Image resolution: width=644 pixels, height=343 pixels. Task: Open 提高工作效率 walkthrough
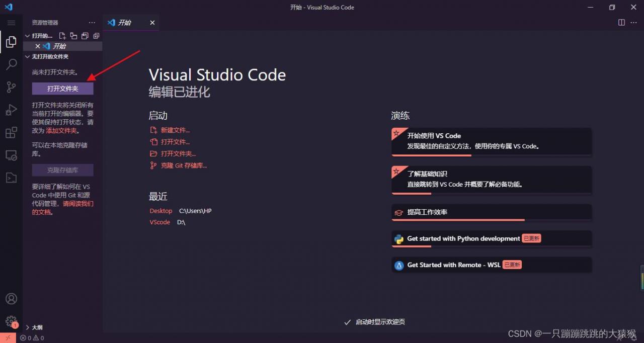[492, 212]
